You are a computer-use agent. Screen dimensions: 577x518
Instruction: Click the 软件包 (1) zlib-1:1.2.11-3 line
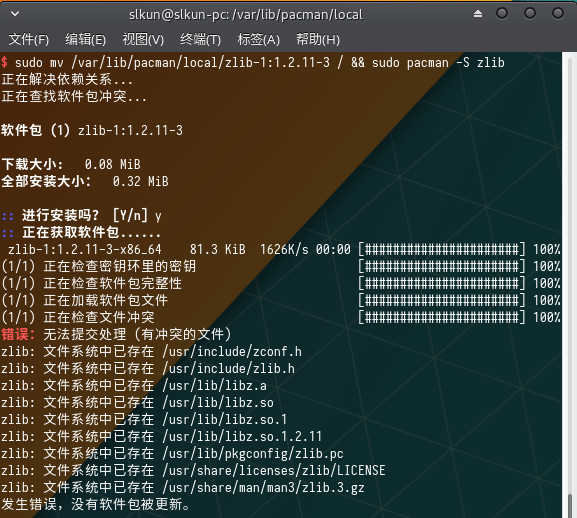[x=92, y=131]
